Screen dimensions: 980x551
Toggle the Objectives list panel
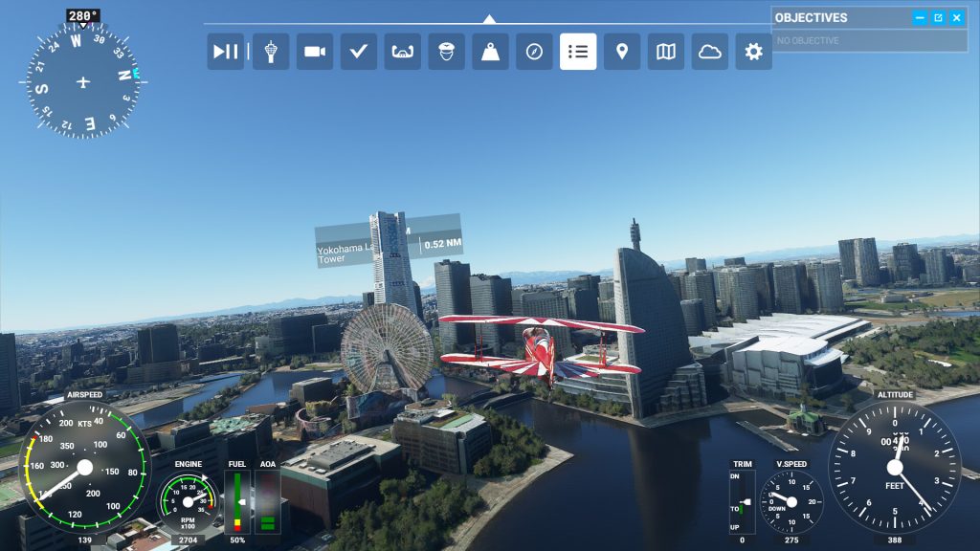click(x=578, y=52)
